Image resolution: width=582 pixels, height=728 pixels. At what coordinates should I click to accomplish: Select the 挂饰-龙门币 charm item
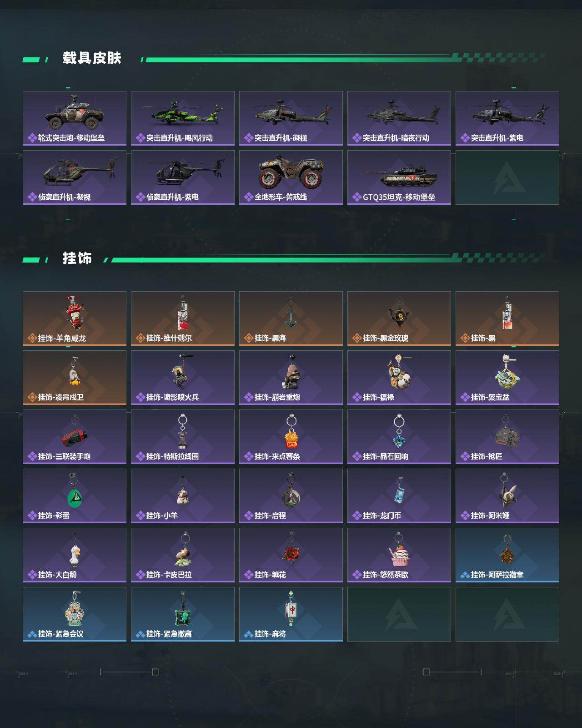coord(399,496)
